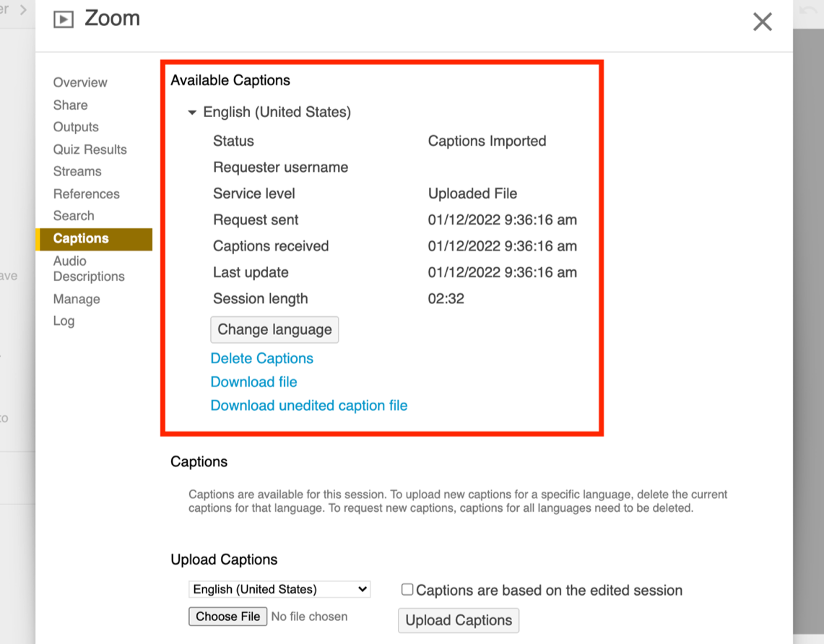Click the Download file link
Screen dimensions: 824x644
pos(253,382)
